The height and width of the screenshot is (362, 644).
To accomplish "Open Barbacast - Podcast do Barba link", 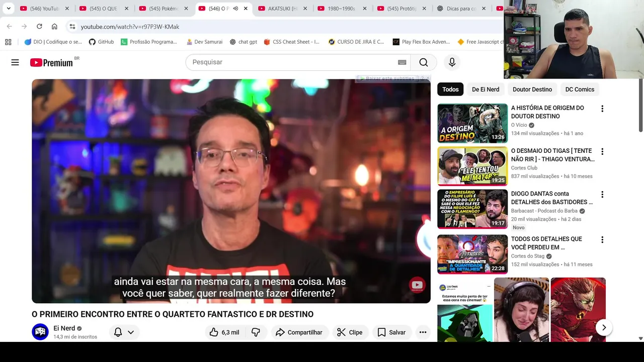I will [544, 211].
